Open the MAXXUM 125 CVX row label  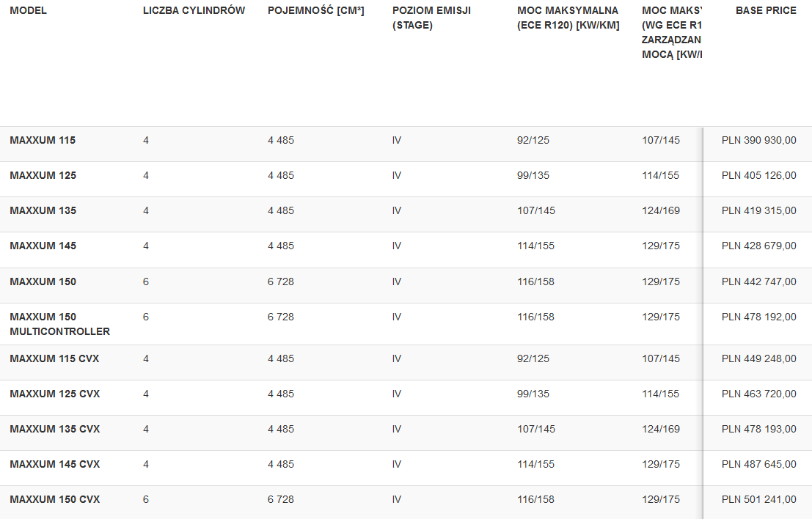pyautogui.click(x=54, y=394)
